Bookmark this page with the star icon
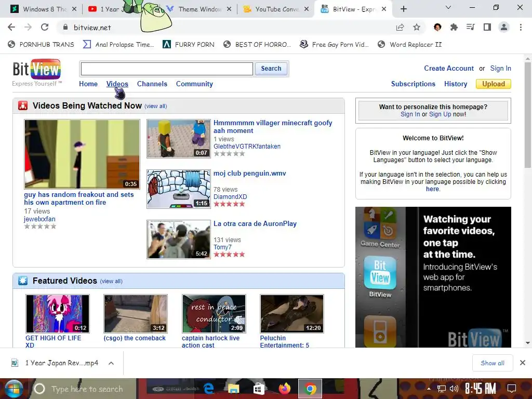The height and width of the screenshot is (399, 532). coord(417,27)
